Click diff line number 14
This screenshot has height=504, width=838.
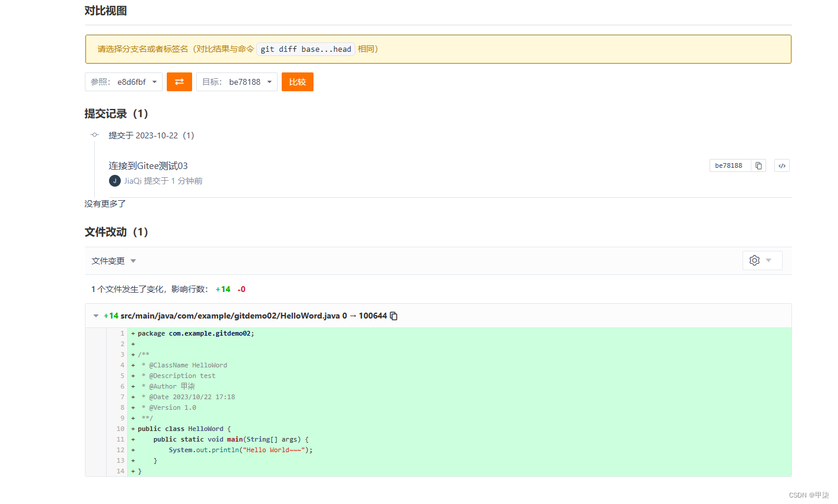[x=120, y=471]
